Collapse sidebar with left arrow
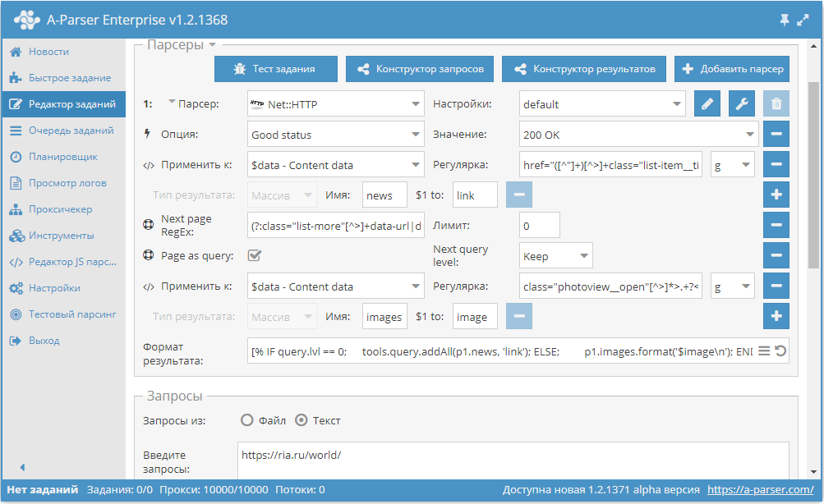 (x=22, y=467)
